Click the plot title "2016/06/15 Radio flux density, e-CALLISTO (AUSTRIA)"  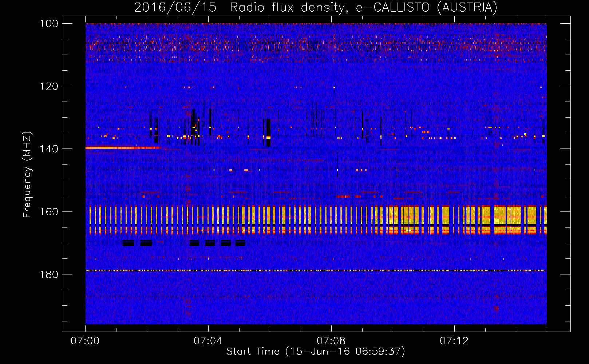click(316, 8)
